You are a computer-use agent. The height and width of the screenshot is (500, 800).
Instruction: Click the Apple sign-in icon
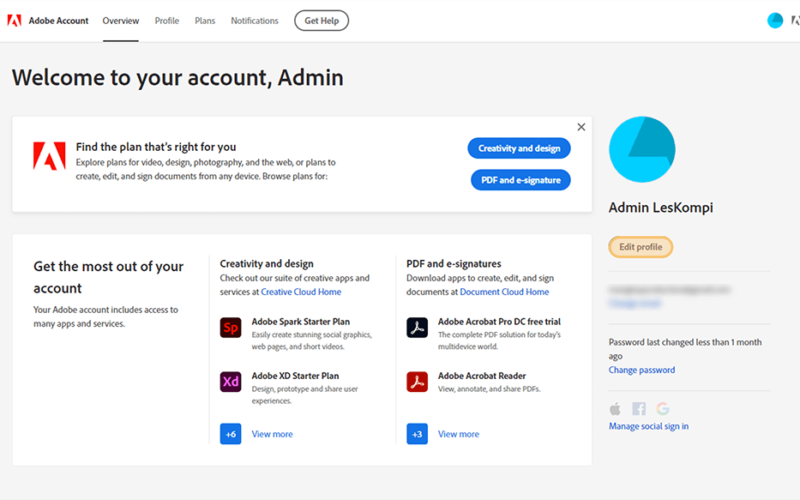click(615, 409)
